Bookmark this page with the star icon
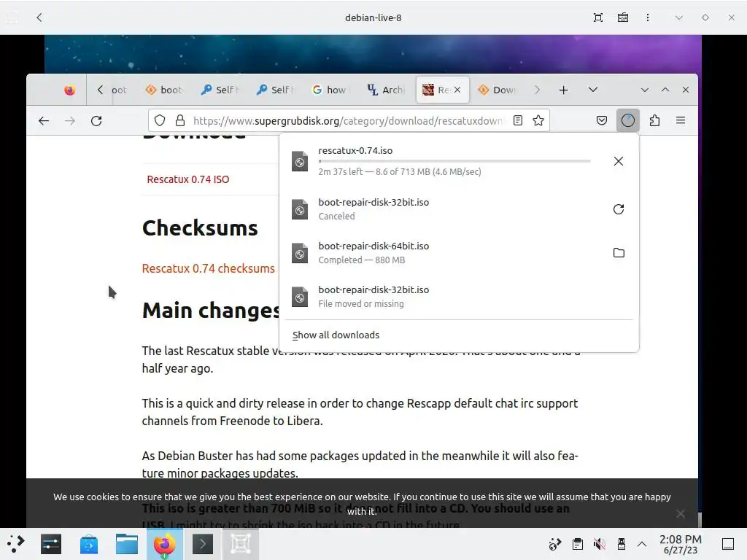This screenshot has height=560, width=747. point(538,120)
